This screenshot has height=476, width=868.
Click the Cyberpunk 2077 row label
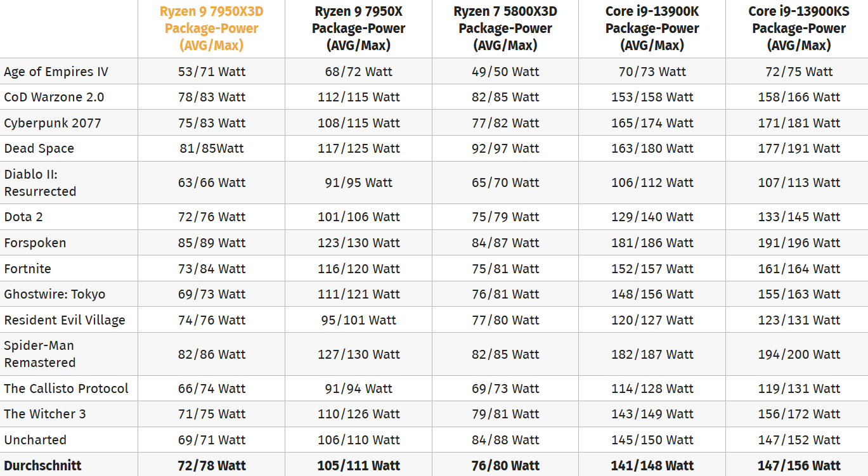pyautogui.click(x=53, y=123)
